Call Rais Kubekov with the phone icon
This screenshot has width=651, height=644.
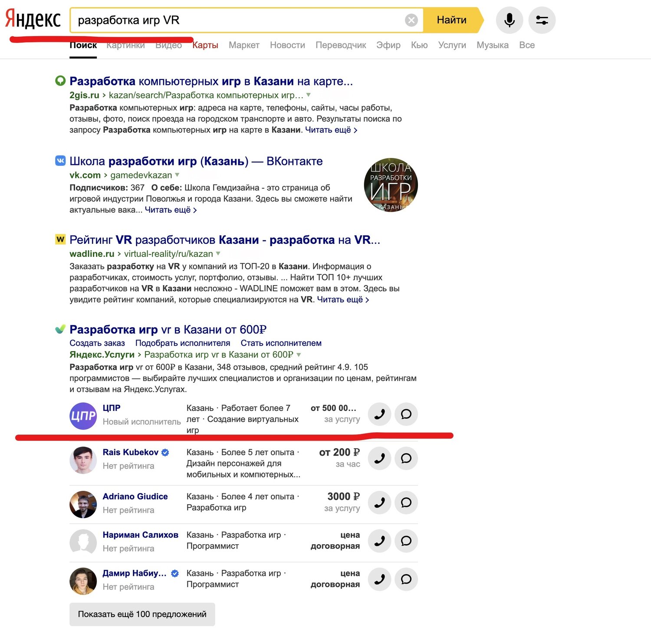click(x=380, y=458)
